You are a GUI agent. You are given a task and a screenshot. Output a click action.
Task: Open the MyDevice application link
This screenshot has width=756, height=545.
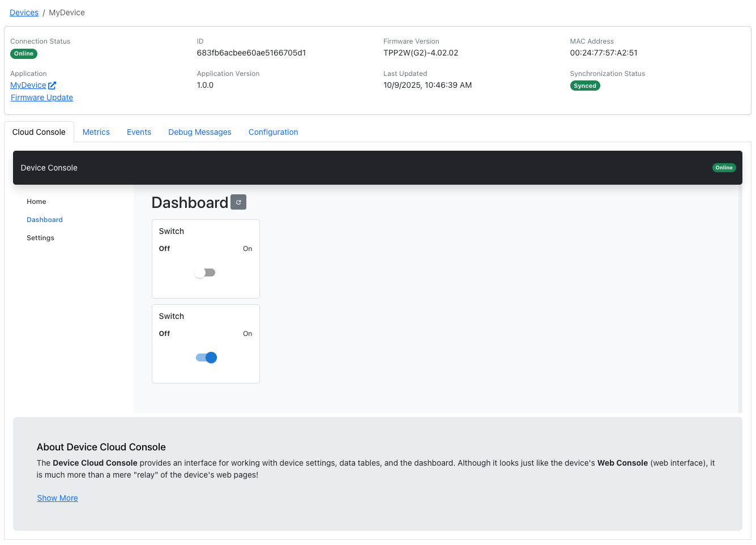28,86
